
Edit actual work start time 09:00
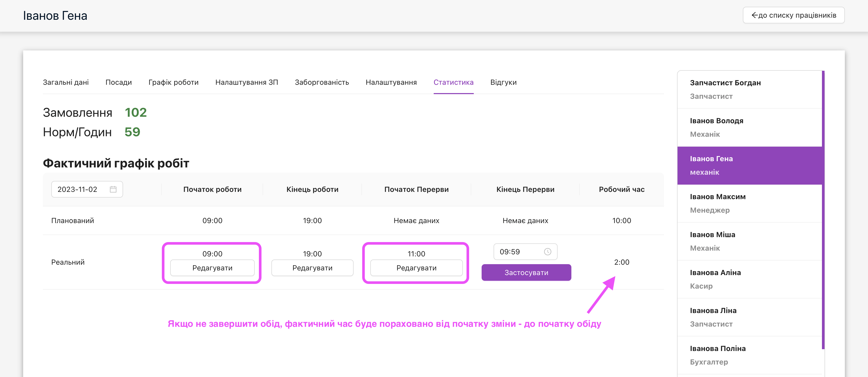(212, 268)
